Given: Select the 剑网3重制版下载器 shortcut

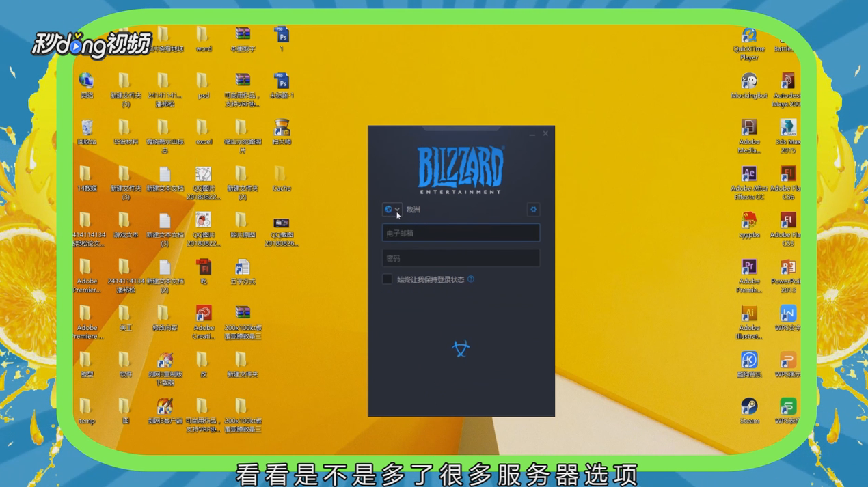Looking at the screenshot, I should coord(164,369).
